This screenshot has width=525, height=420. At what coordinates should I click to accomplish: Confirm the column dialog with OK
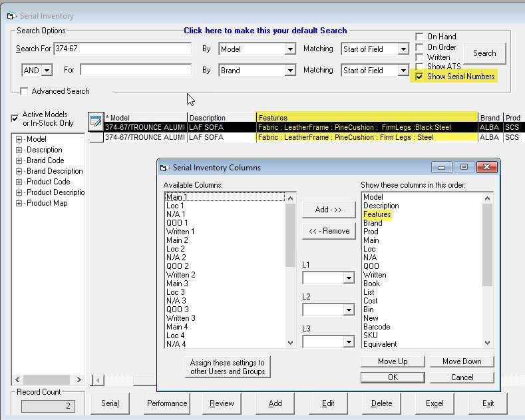[x=393, y=377]
